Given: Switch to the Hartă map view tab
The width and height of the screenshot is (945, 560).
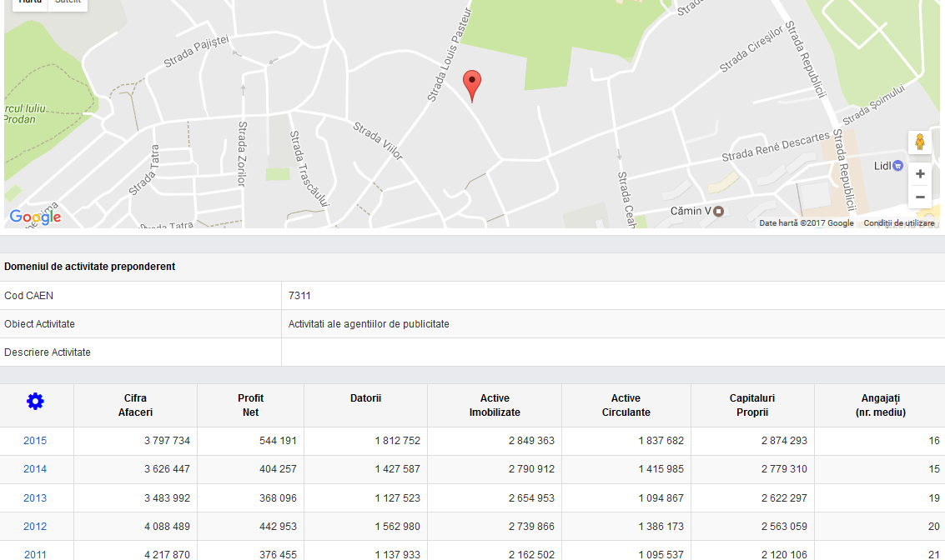Looking at the screenshot, I should click(30, 2).
